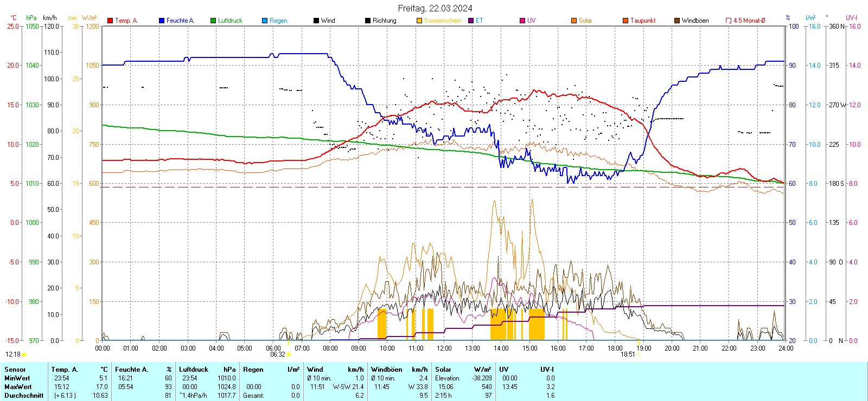The image size is (868, 401).
Task: Click the light-blue Regen legend square
Action: pyautogui.click(x=265, y=21)
